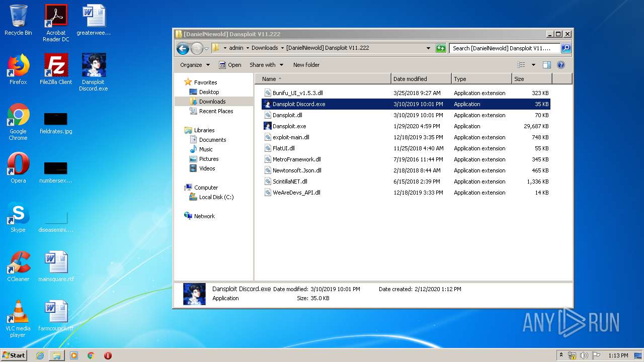The height and width of the screenshot is (362, 644).
Task: Open the FileZilla Client desktop icon
Action: point(56,69)
